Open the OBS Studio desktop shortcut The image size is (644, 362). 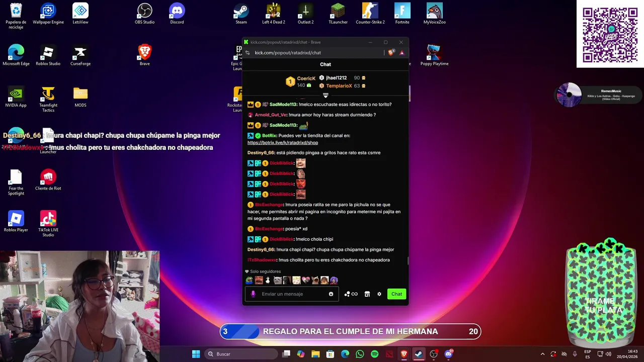(x=145, y=14)
